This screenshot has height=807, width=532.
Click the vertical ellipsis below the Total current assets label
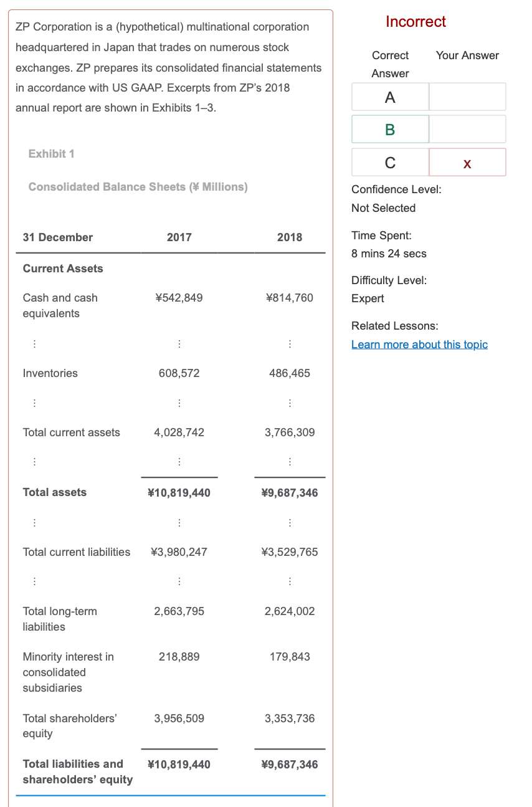34,462
